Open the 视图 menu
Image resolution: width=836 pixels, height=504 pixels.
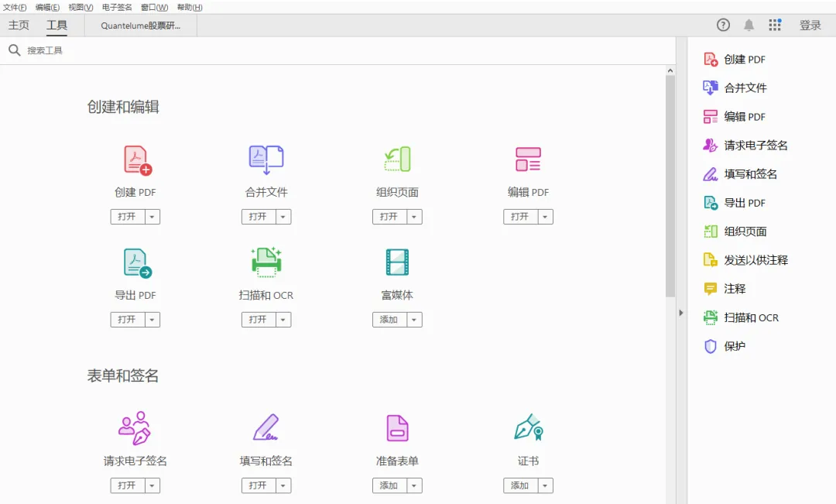pos(81,8)
